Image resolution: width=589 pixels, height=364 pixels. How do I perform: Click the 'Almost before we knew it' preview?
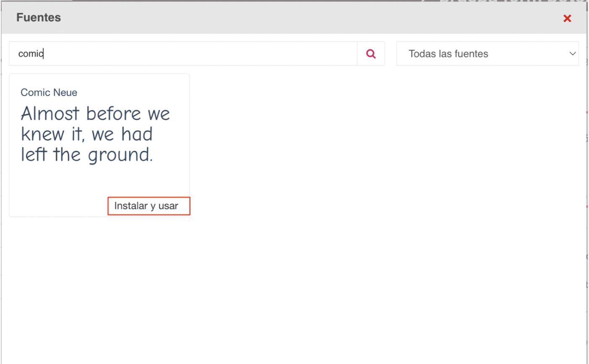pos(95,134)
